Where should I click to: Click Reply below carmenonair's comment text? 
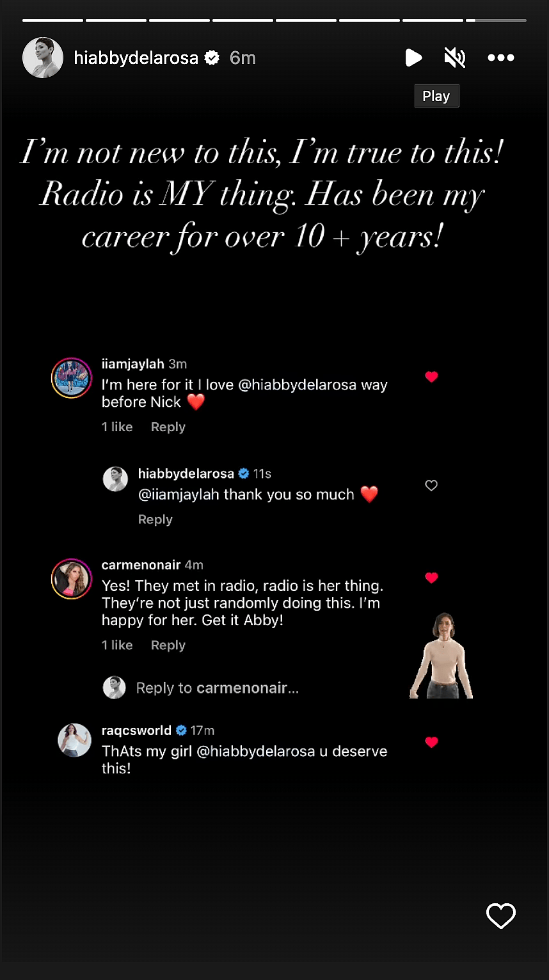168,645
